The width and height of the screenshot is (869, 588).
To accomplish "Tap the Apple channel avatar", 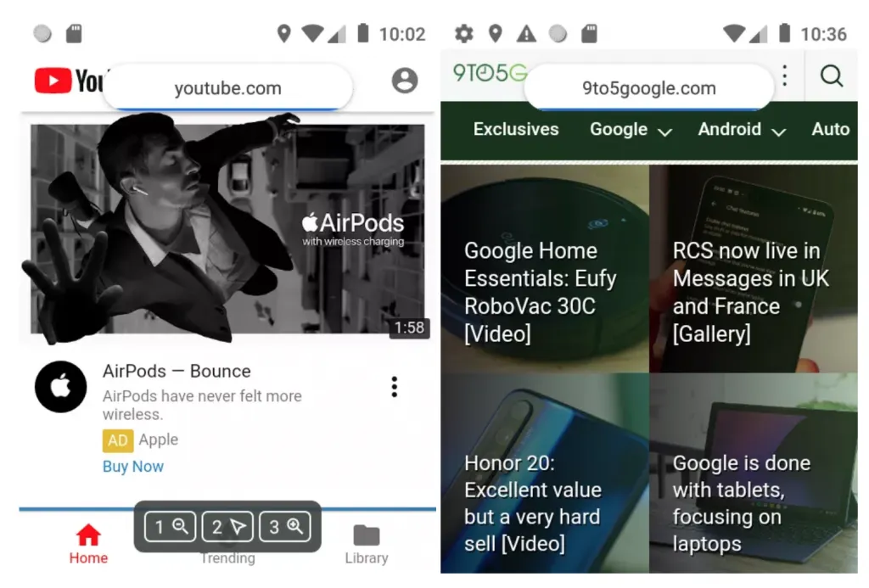I will point(60,387).
